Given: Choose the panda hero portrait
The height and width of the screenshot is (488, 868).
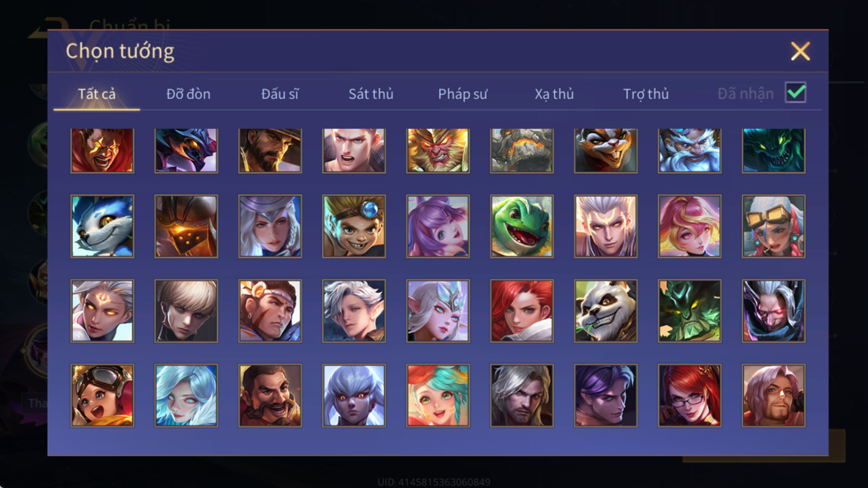Looking at the screenshot, I should pos(605,311).
